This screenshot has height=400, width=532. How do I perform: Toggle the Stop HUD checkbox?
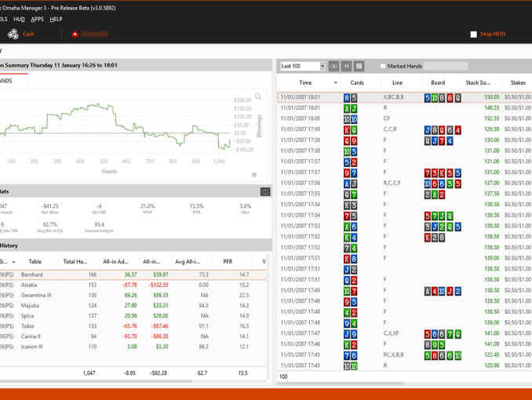tap(473, 35)
